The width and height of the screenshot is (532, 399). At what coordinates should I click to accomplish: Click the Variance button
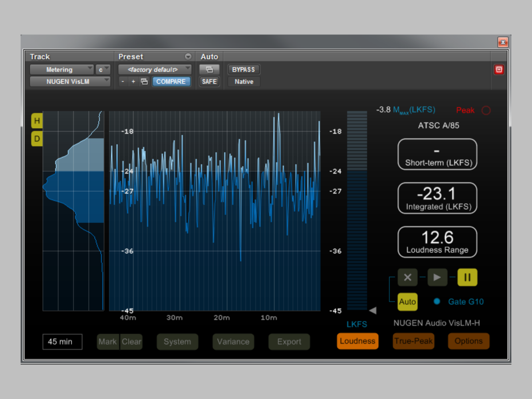(x=233, y=342)
